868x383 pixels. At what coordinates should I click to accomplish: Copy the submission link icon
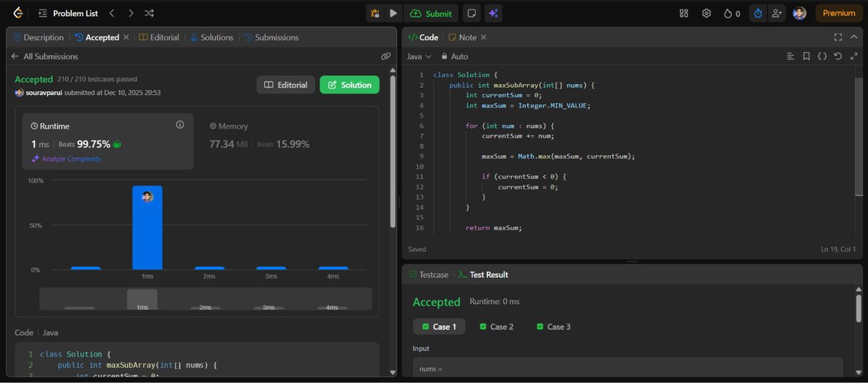[x=386, y=56]
